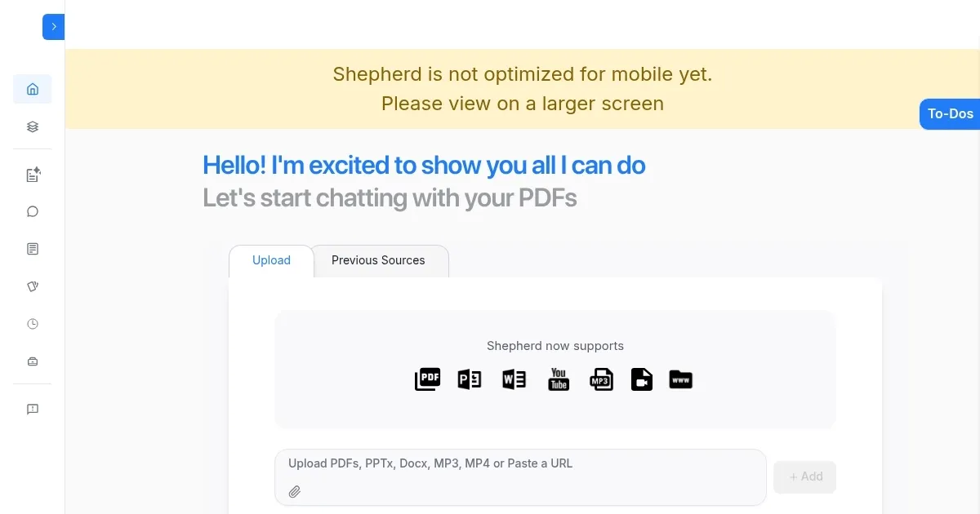Open the notes document sidebar icon
Screen dimensions: 980x514
(32, 249)
